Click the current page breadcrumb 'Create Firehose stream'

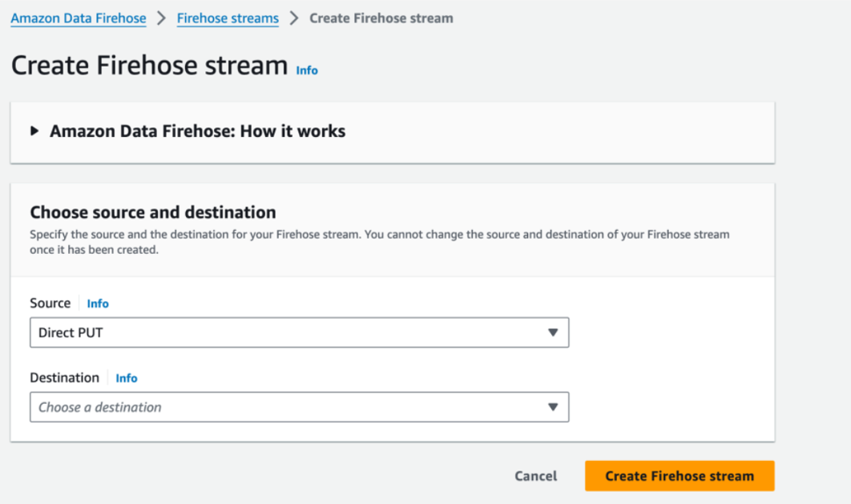[381, 18]
